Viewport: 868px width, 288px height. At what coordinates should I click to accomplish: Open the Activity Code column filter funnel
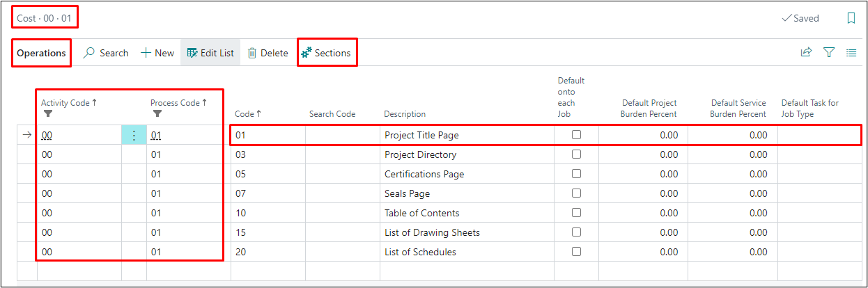click(x=47, y=113)
